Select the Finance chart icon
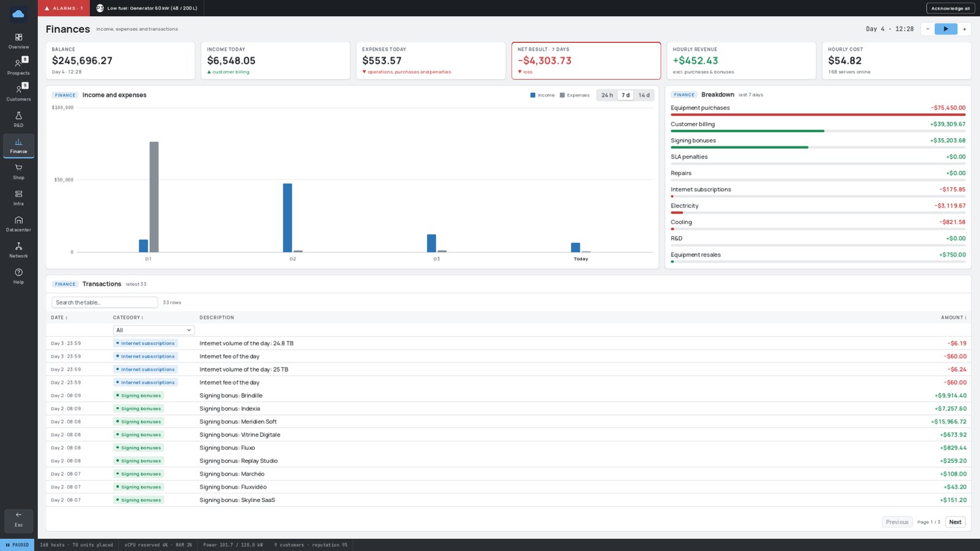Image resolution: width=980 pixels, height=551 pixels. coord(18,146)
